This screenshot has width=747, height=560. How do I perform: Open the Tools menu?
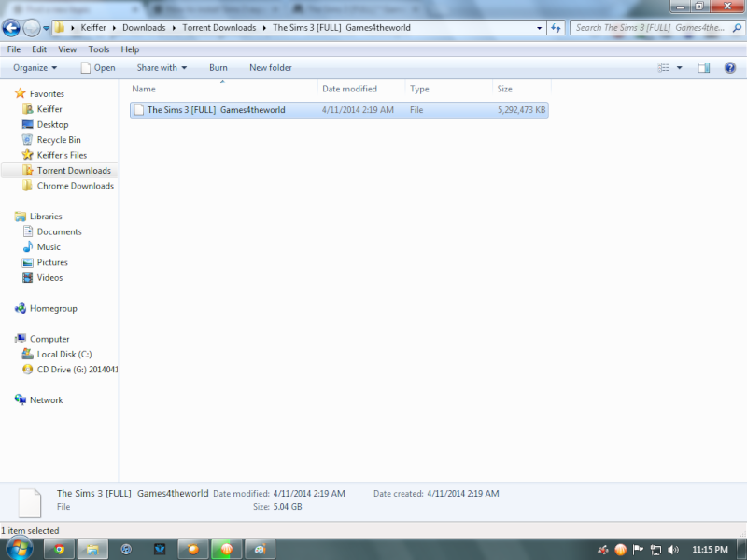click(99, 49)
